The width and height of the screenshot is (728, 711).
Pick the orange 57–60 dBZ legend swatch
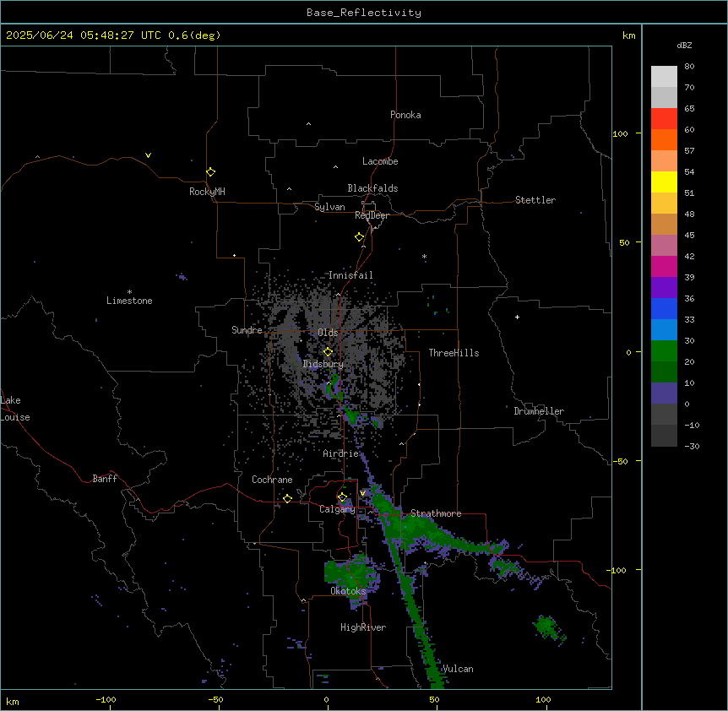click(664, 139)
